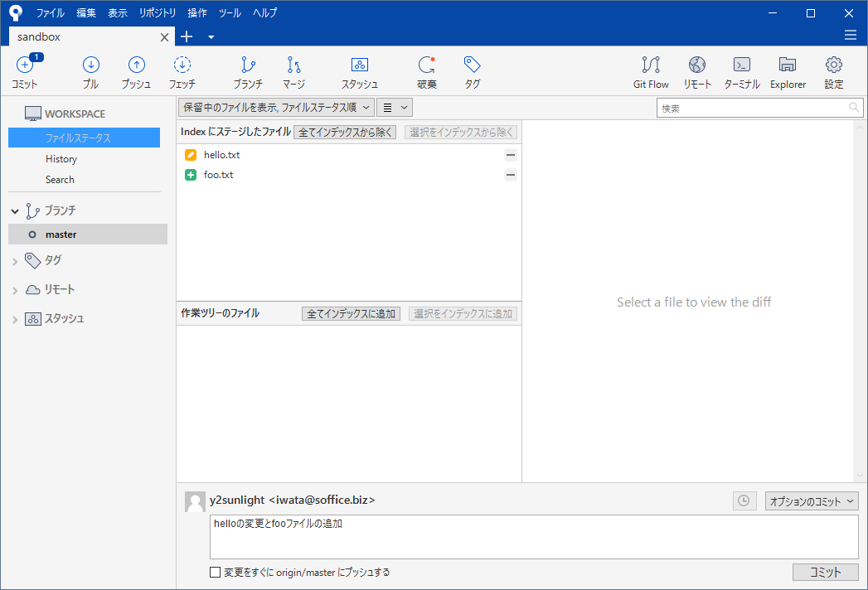Open the Branch (ブランチ) tool
The image size is (868, 590).
[x=248, y=65]
